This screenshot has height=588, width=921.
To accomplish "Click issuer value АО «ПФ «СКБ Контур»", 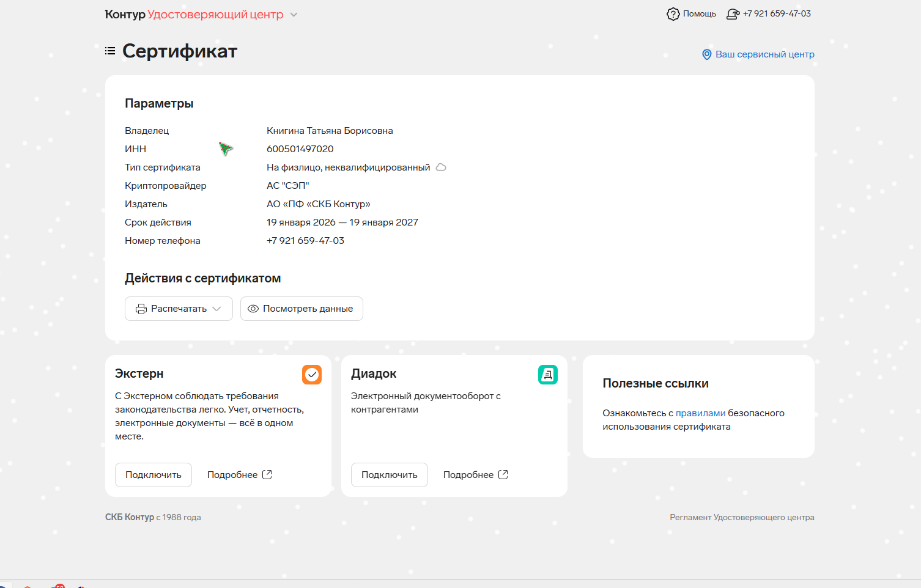I will [319, 204].
